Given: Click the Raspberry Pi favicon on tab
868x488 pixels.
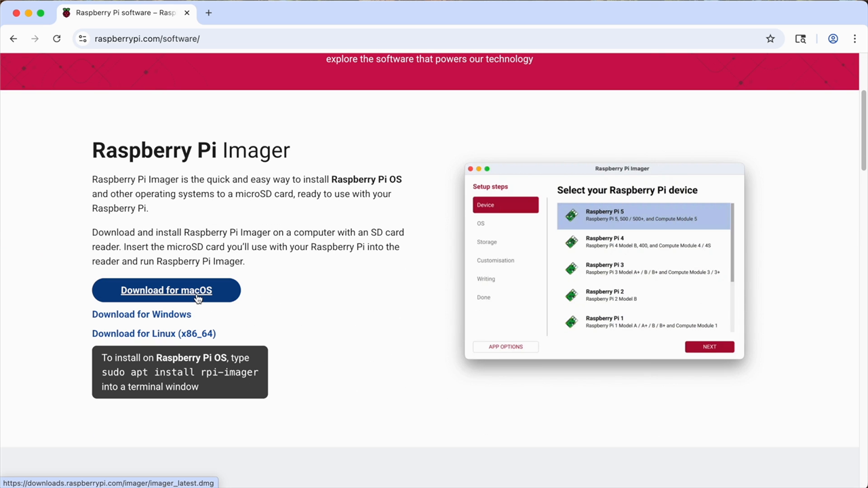Looking at the screenshot, I should click(x=66, y=13).
